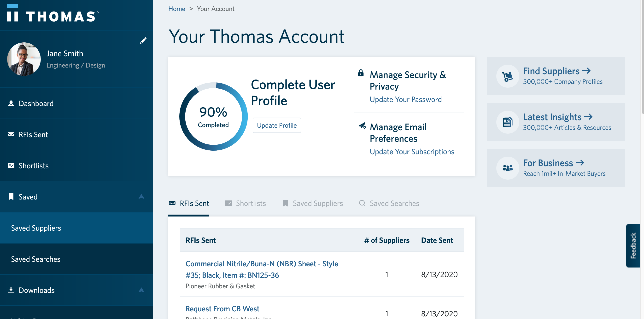Click the document icon beside Latest Insights

tap(508, 122)
